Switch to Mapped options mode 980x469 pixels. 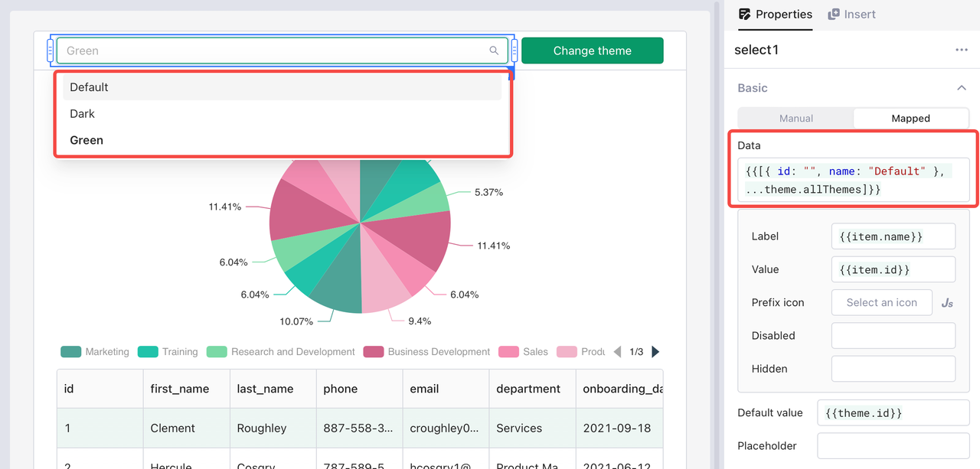click(910, 119)
